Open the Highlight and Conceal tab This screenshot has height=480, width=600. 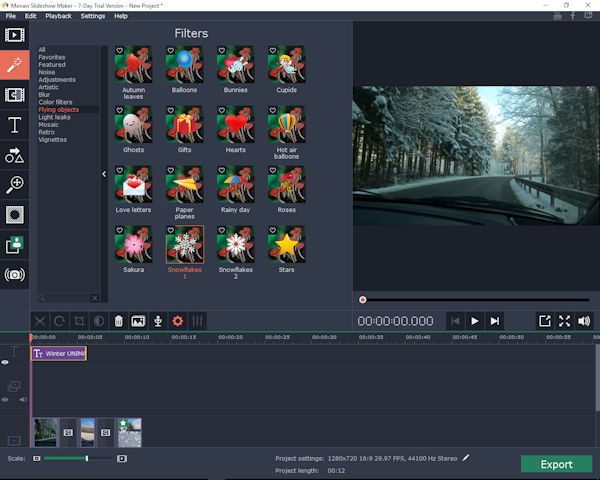point(15,214)
